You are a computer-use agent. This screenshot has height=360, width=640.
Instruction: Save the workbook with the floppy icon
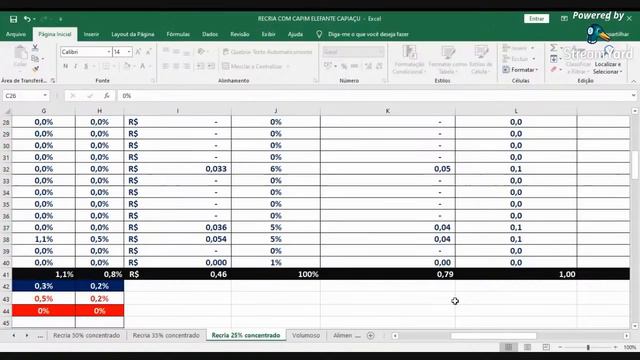(x=13, y=19)
